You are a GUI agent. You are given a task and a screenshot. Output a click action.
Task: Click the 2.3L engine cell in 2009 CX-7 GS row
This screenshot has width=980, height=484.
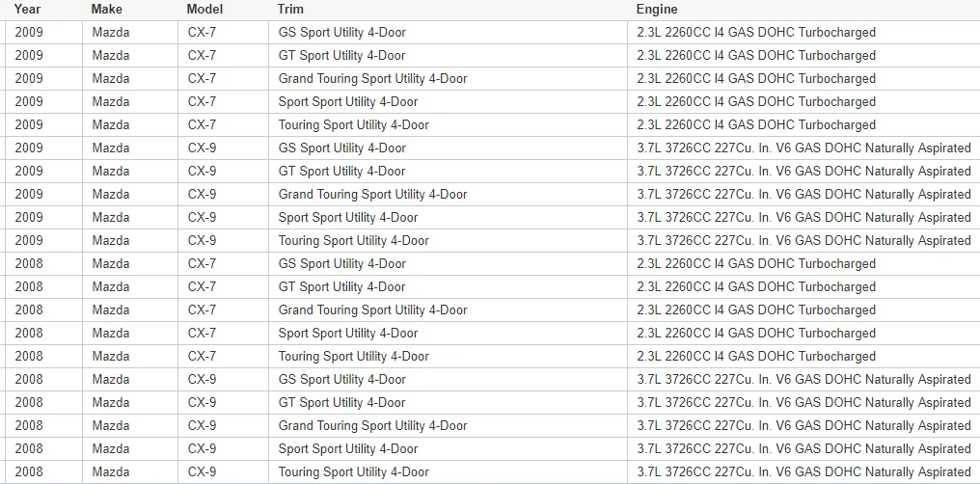(803, 33)
